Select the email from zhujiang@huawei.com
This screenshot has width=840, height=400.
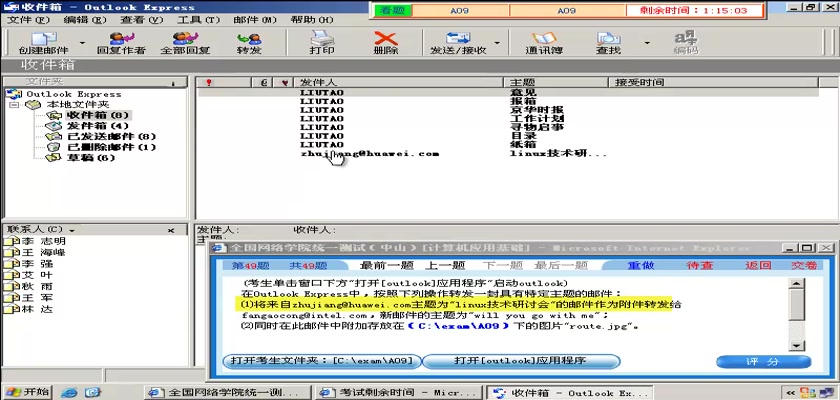pyautogui.click(x=508, y=154)
